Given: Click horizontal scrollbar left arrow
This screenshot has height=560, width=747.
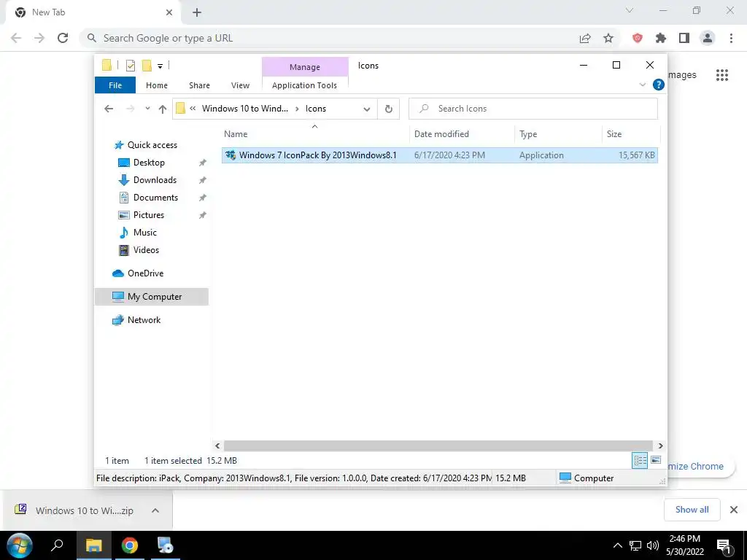Looking at the screenshot, I should click(217, 446).
